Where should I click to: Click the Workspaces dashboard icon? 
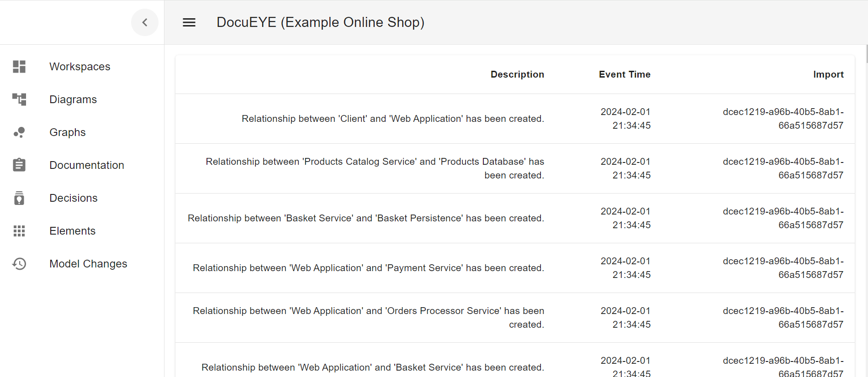point(19,67)
